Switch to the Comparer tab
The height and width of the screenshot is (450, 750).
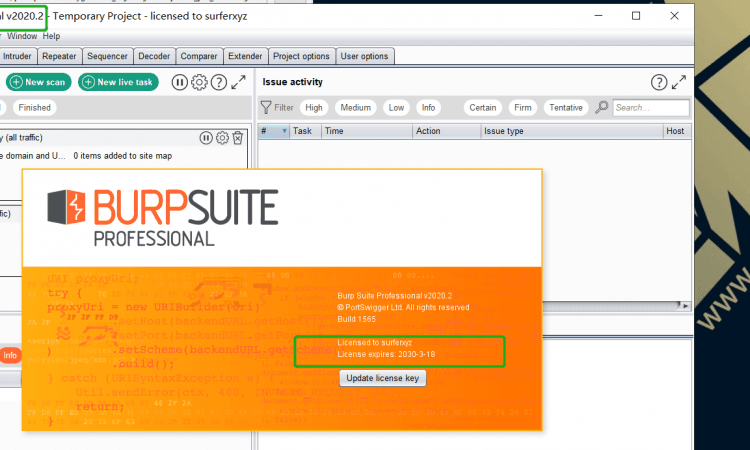(x=199, y=56)
